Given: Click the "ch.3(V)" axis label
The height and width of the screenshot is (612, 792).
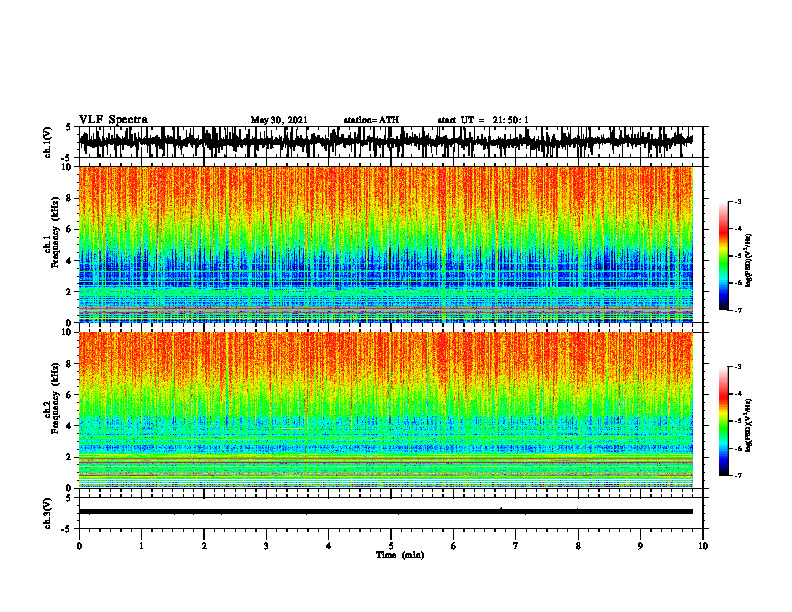Looking at the screenshot, I should click(48, 513).
